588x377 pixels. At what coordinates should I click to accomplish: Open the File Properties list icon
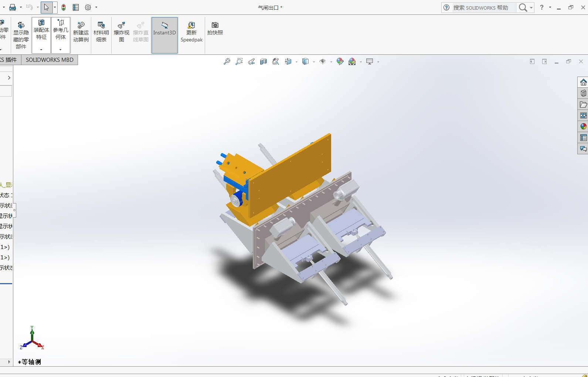pyautogui.click(x=76, y=7)
